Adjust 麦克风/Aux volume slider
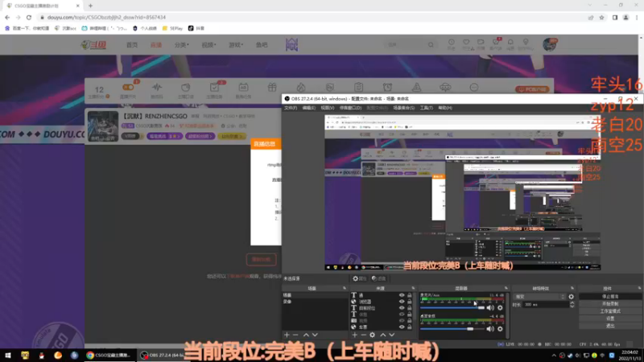 452,308
